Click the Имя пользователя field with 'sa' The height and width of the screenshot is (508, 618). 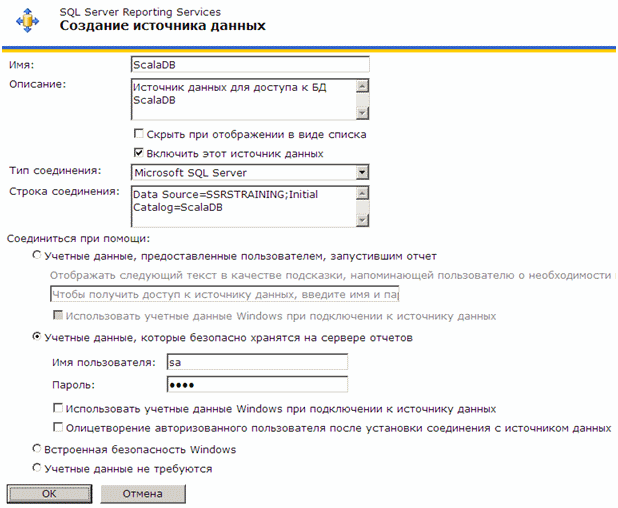pyautogui.click(x=257, y=362)
